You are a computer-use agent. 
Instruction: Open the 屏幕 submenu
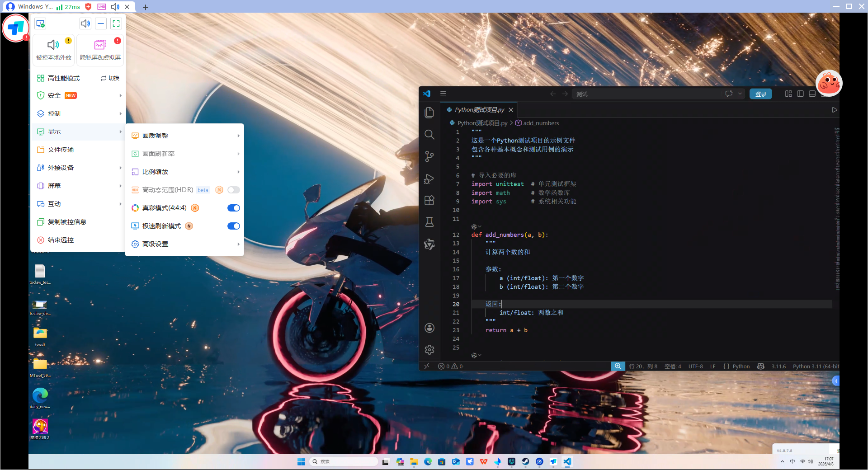click(79, 186)
